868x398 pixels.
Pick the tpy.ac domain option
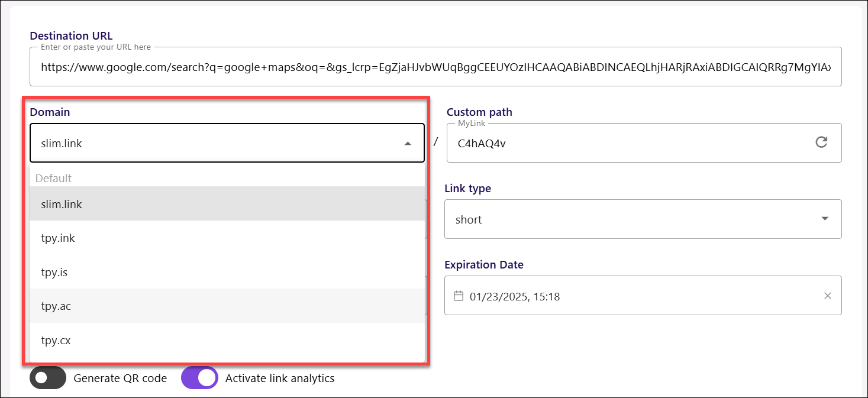coord(227,306)
